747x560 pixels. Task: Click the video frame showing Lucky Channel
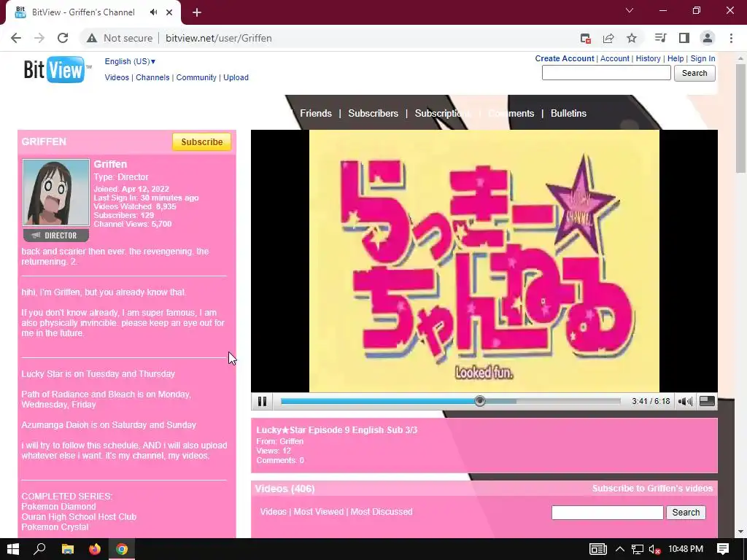pos(484,261)
